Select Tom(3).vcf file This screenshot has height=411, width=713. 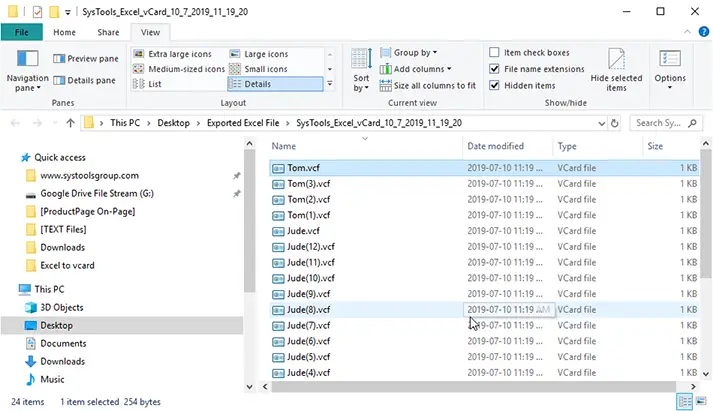[x=484, y=184]
